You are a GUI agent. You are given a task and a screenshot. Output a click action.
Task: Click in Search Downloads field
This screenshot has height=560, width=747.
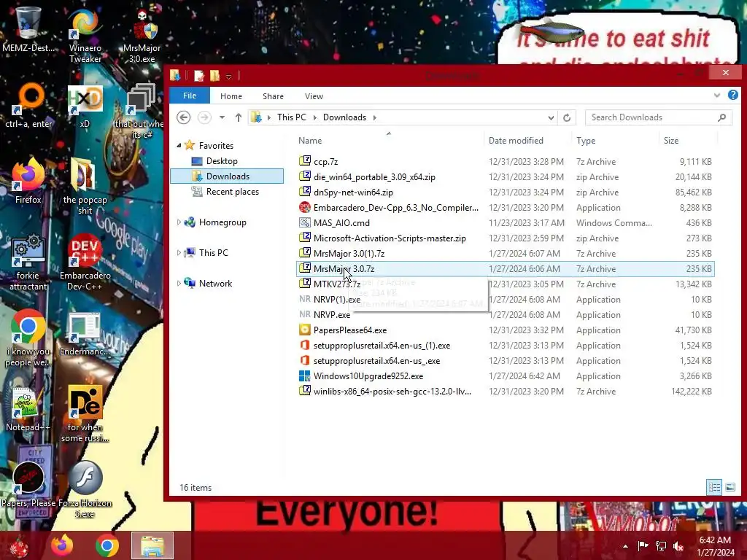[659, 117]
